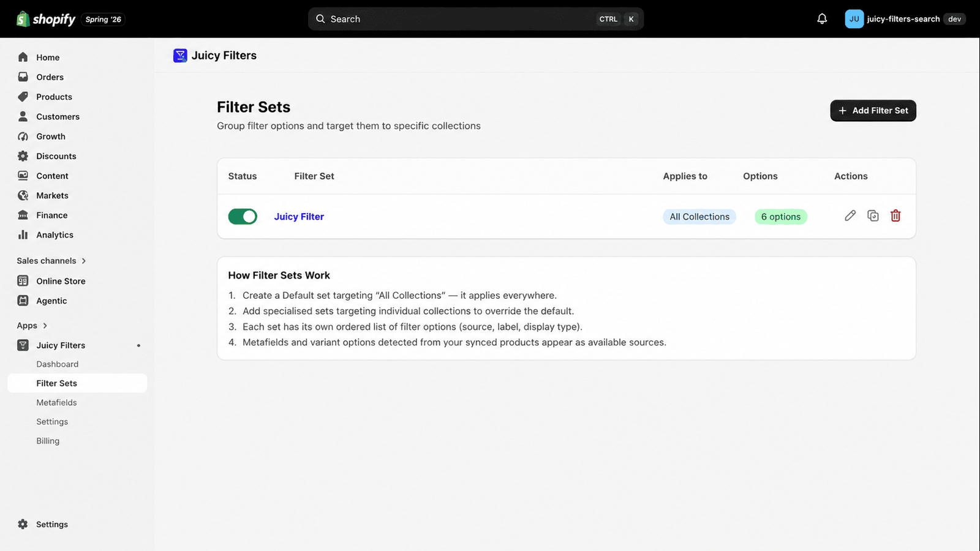Navigate to Analytics in sidebar
The image size is (980, 551).
tap(55, 235)
